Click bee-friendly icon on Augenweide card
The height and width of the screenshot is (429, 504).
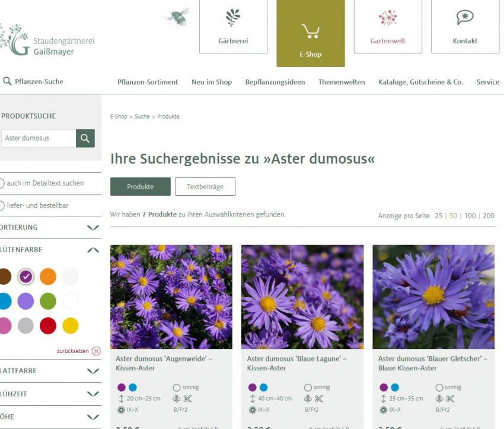177,399
